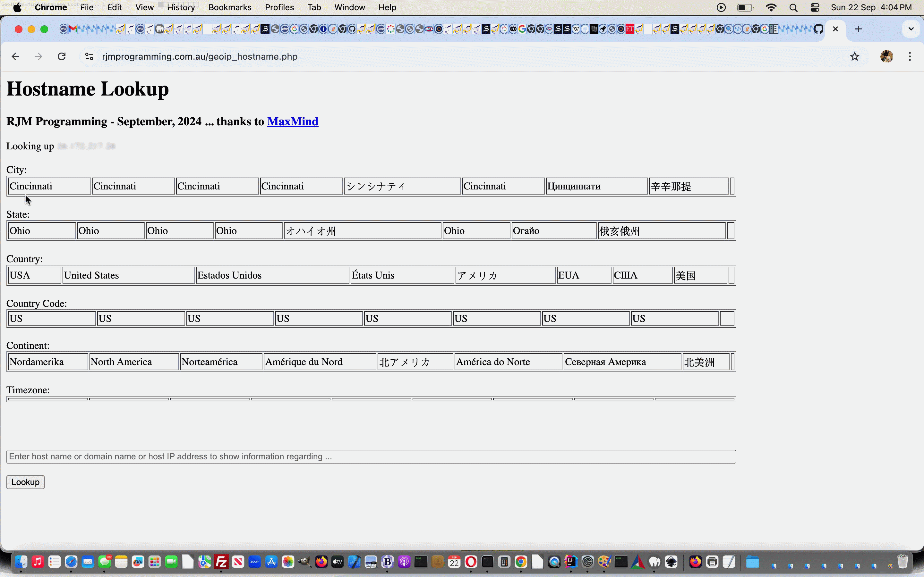Open macOS Control Center in the menu bar

pyautogui.click(x=815, y=8)
